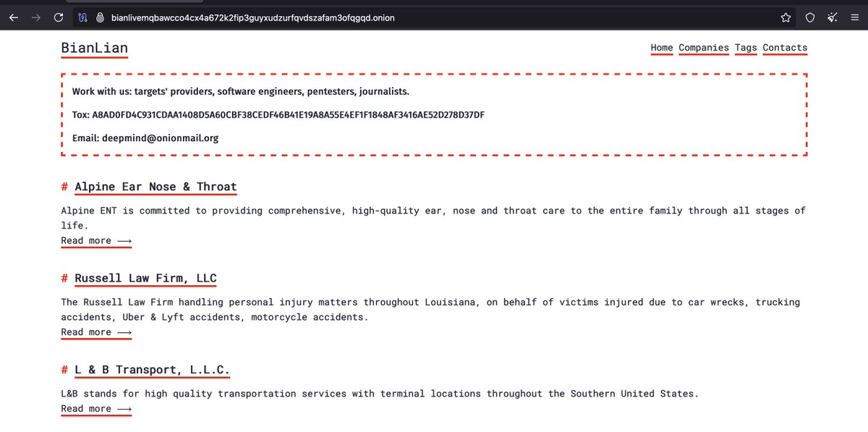Open the Tags nav link

746,48
